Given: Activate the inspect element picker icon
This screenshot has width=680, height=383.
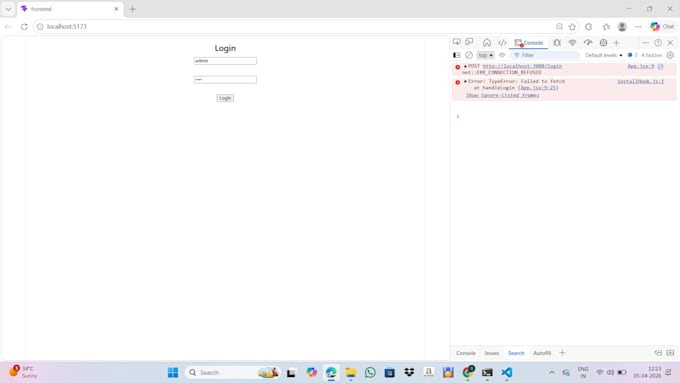Looking at the screenshot, I should 457,42.
